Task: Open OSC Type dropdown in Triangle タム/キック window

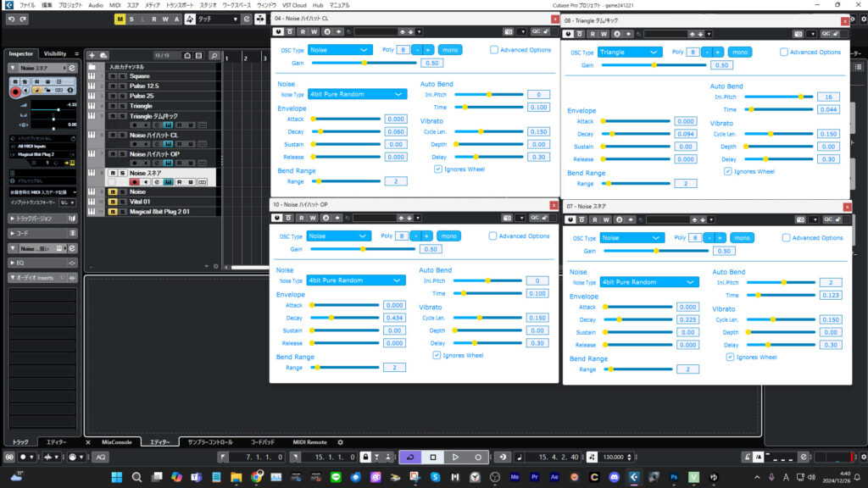Action: pyautogui.click(x=629, y=52)
